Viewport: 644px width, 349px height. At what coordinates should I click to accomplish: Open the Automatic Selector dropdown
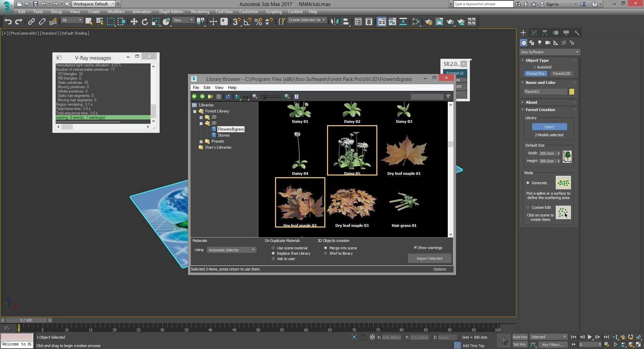tap(231, 250)
